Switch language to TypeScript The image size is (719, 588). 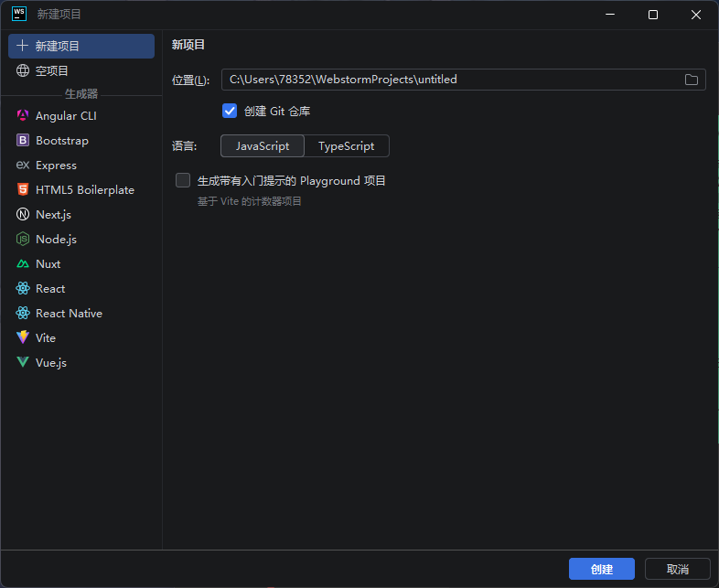pos(346,145)
